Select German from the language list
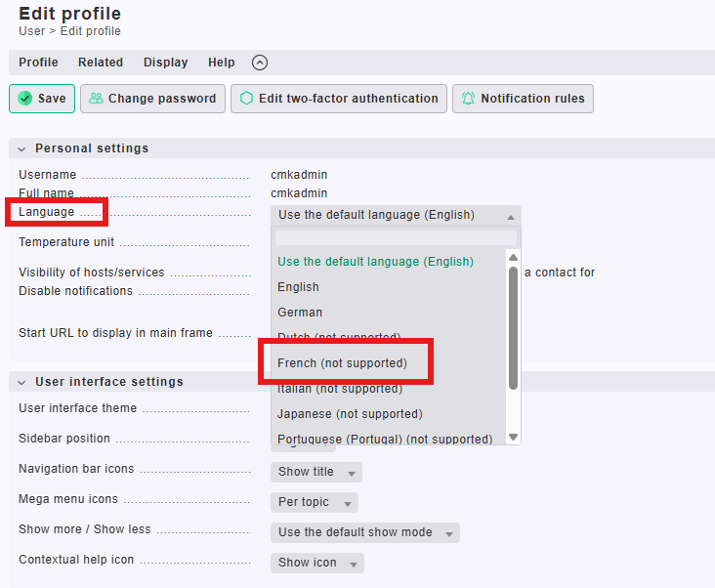The image size is (715, 588). [x=300, y=313]
